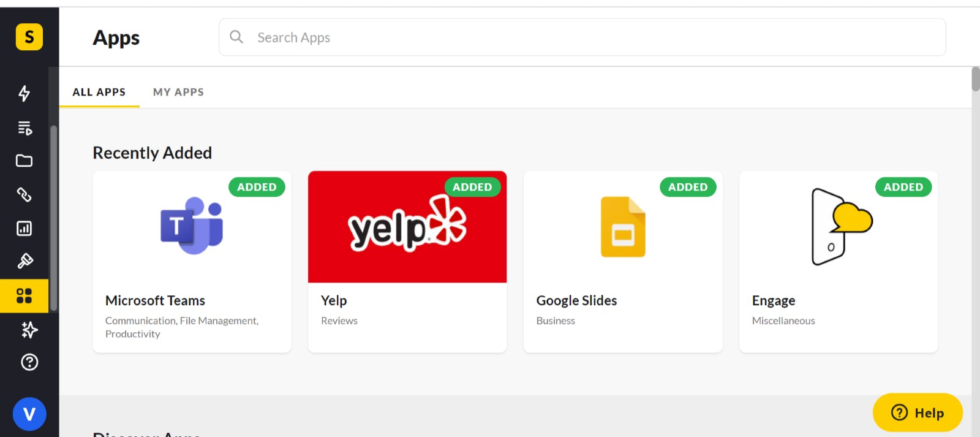
Task: Open the bar chart reports icon
Action: (24, 229)
